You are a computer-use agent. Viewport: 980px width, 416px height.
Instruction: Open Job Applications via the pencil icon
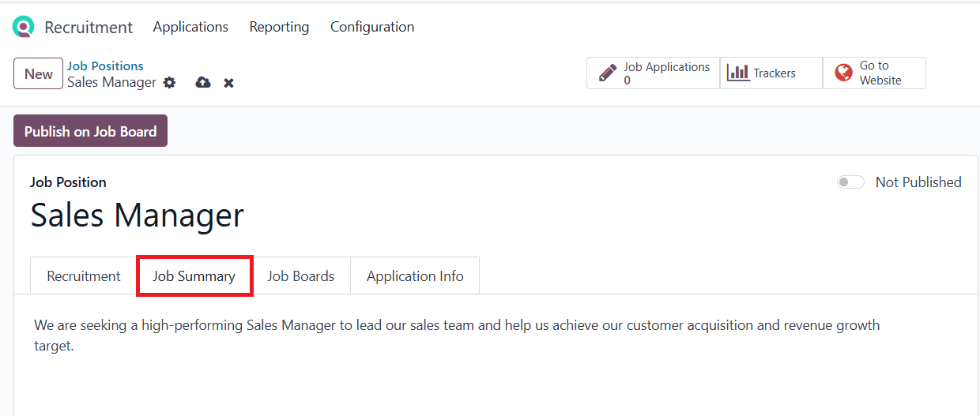click(608, 73)
